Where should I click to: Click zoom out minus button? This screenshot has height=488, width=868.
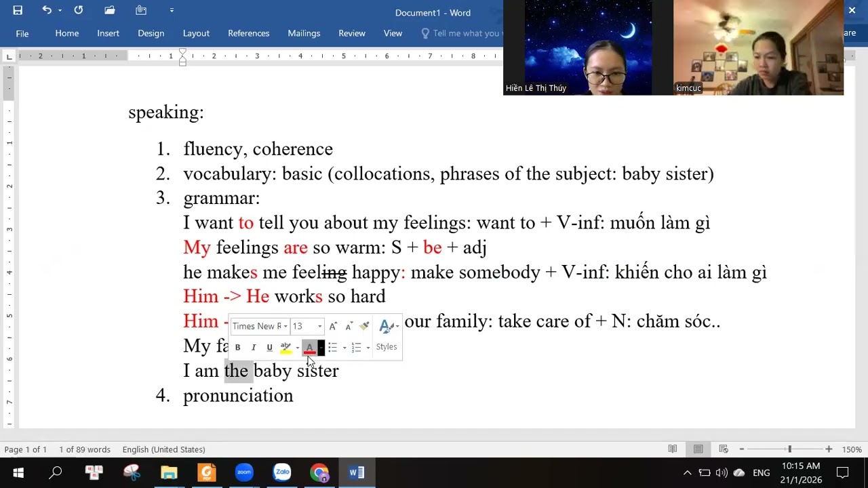[742, 449]
